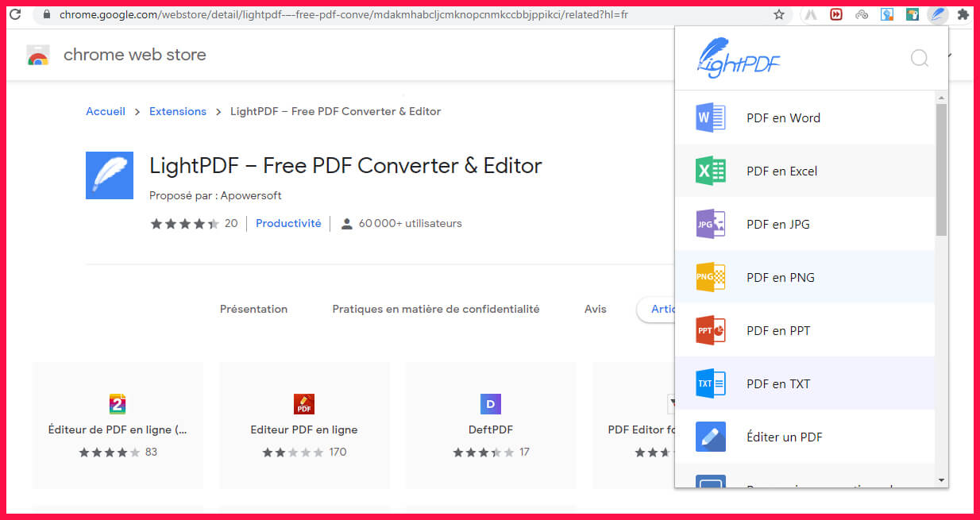Click the JPG icon in the popup
980x520 pixels.
coord(711,224)
